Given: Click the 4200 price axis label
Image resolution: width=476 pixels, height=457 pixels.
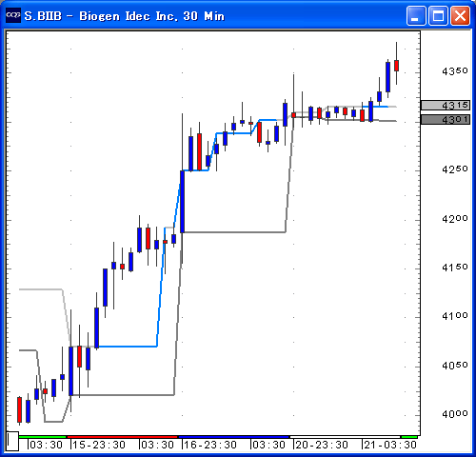Looking at the screenshot, I should [x=455, y=219].
